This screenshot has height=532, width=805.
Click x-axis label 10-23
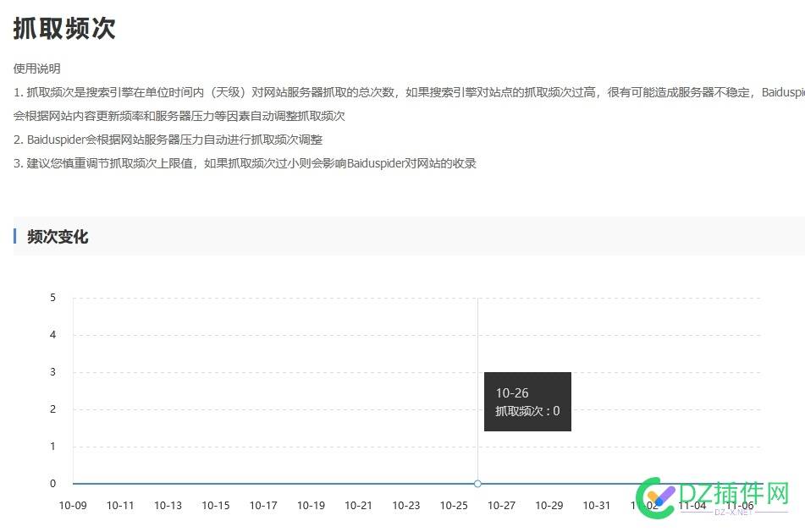pyautogui.click(x=406, y=505)
